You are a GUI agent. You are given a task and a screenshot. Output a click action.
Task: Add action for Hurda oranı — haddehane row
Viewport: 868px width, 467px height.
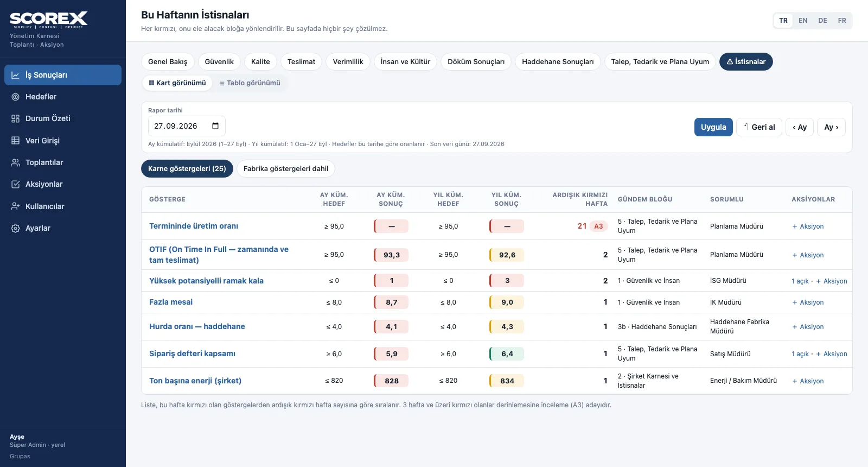(x=808, y=327)
